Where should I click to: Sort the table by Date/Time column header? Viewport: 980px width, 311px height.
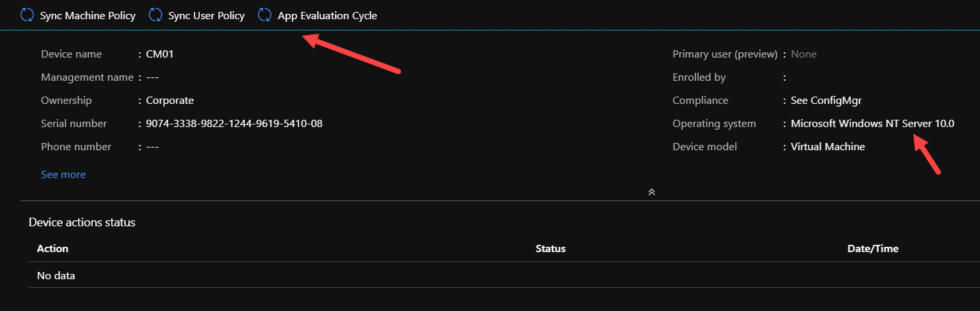click(x=873, y=249)
